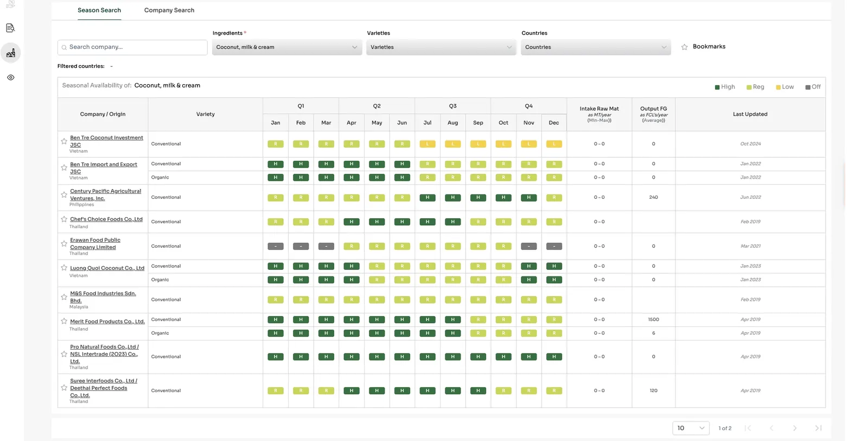Open the Varieties dropdown

(441, 47)
